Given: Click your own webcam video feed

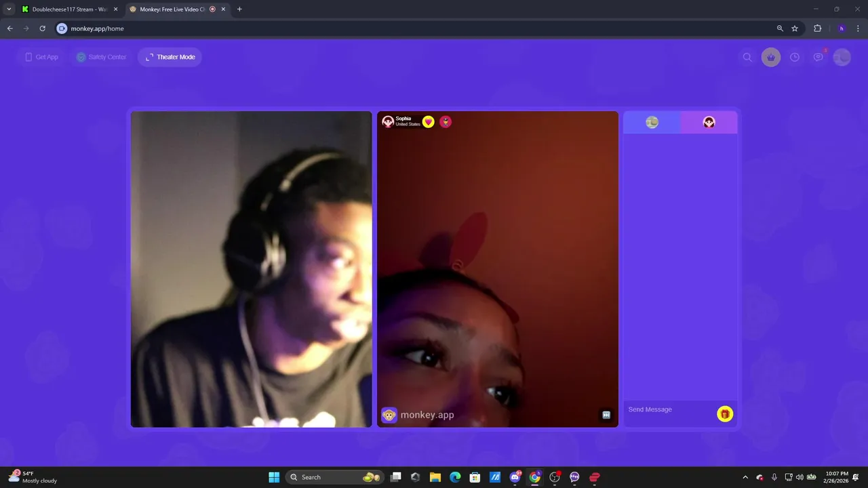Looking at the screenshot, I should pos(252,269).
